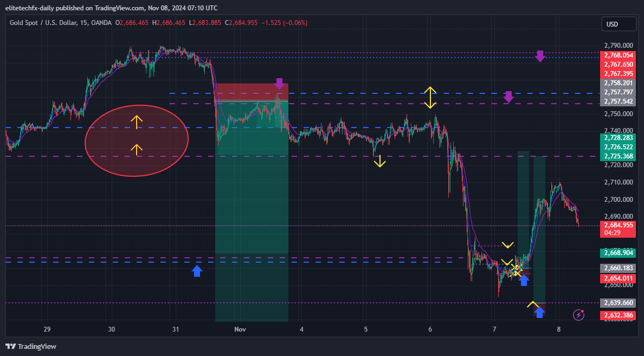Click the 2,790.000 price axis tick
This screenshot has height=356, width=644.
click(618, 45)
